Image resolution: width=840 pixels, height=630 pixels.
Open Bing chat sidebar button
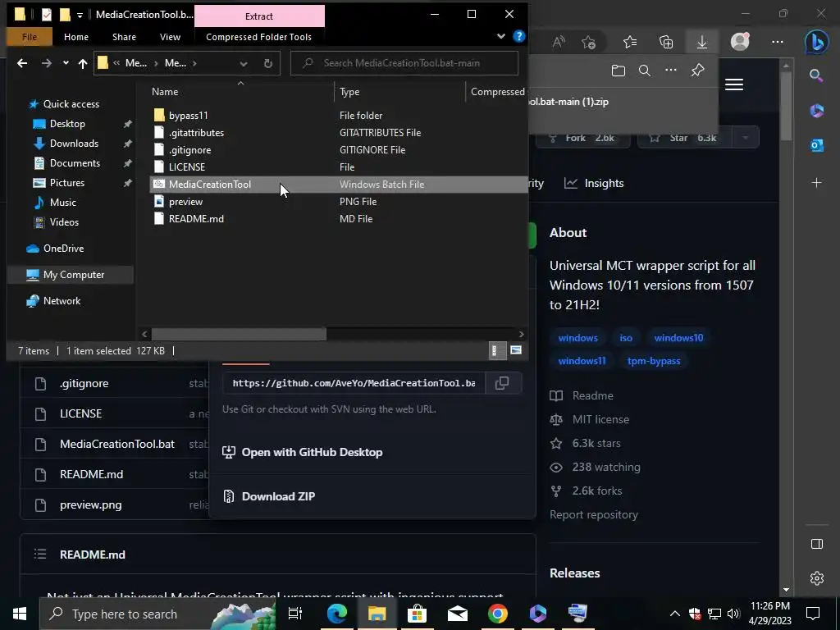(x=816, y=42)
